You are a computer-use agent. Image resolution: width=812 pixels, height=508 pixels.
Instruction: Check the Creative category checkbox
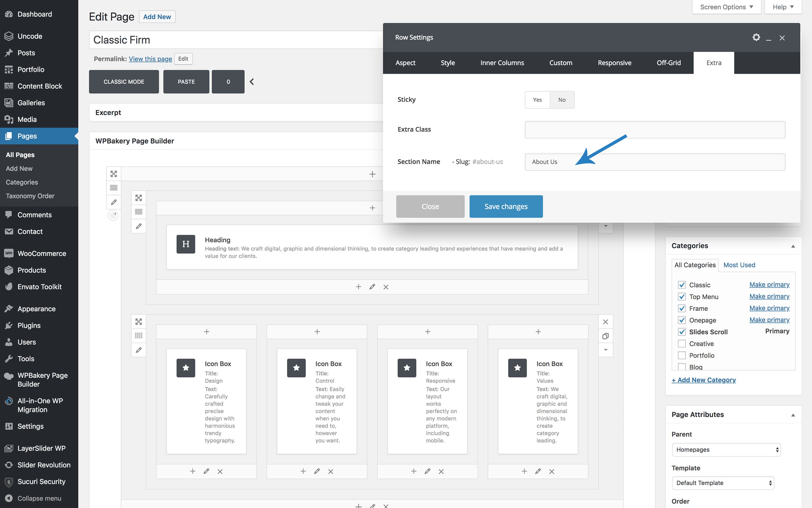click(x=682, y=344)
